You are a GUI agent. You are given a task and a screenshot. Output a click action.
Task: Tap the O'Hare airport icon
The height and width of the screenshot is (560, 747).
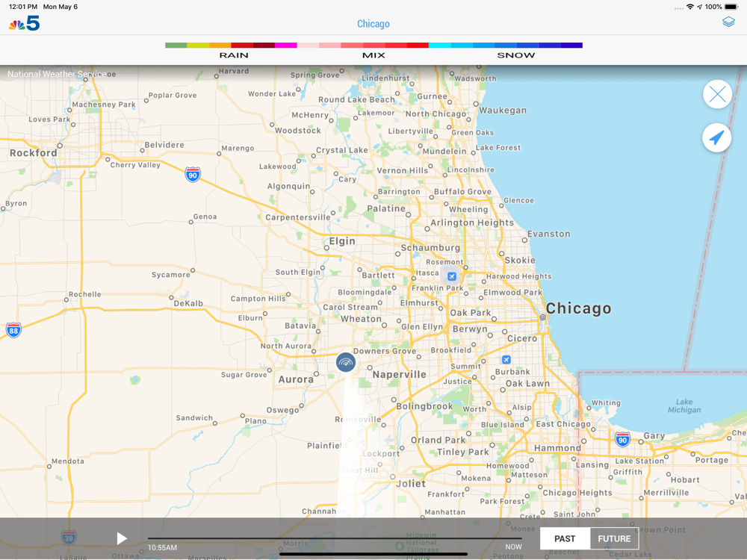click(451, 276)
